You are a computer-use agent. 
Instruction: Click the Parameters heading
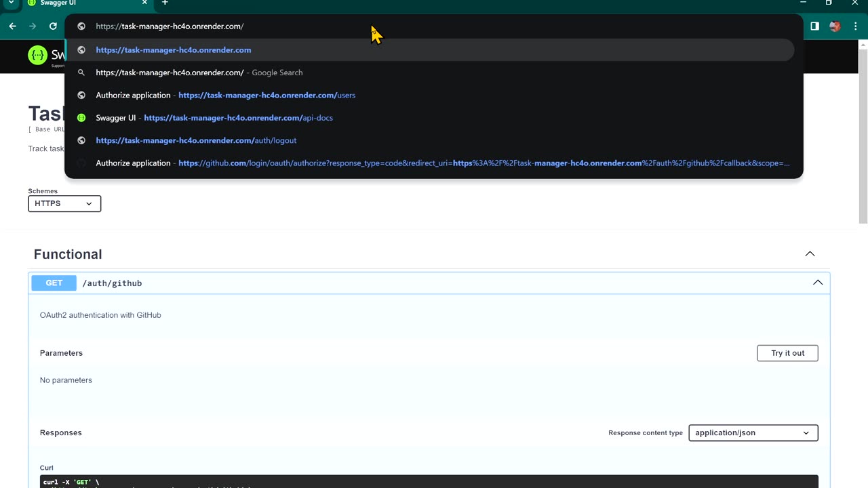click(x=61, y=353)
